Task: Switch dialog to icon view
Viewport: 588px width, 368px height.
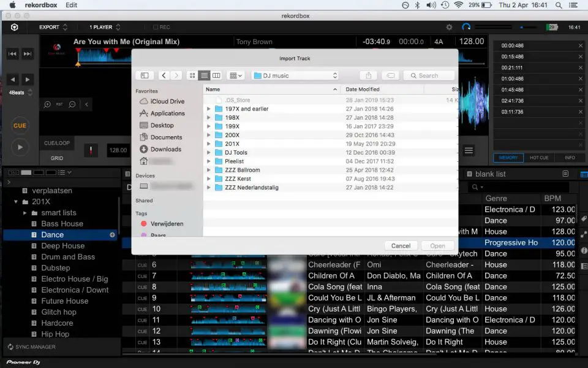Action: coord(192,75)
